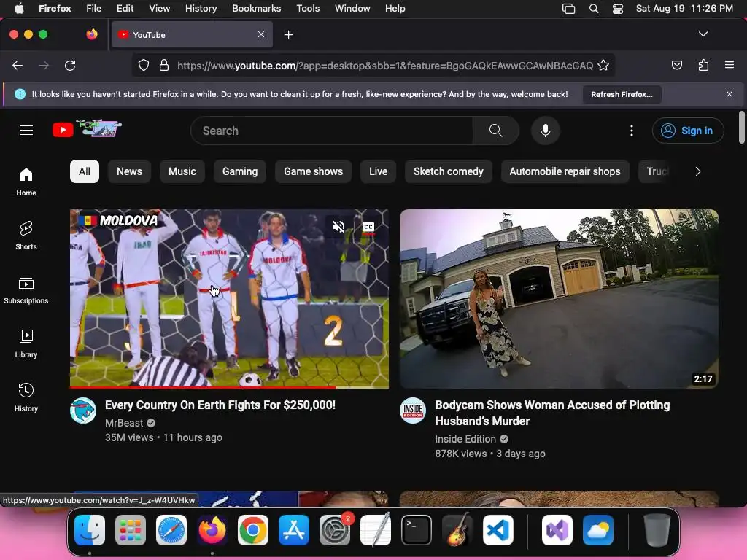Click the Firefox URL address bar
Screen dimensions: 747x560
pos(384,65)
